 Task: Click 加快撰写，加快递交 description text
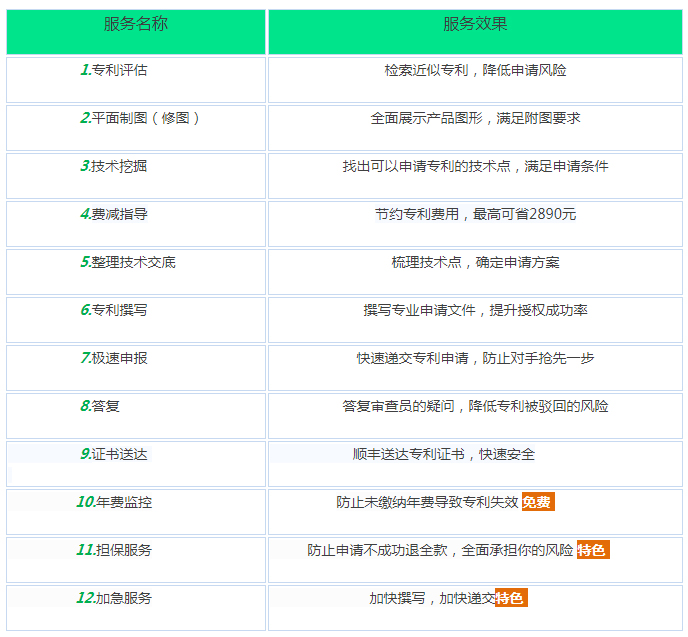(432, 598)
